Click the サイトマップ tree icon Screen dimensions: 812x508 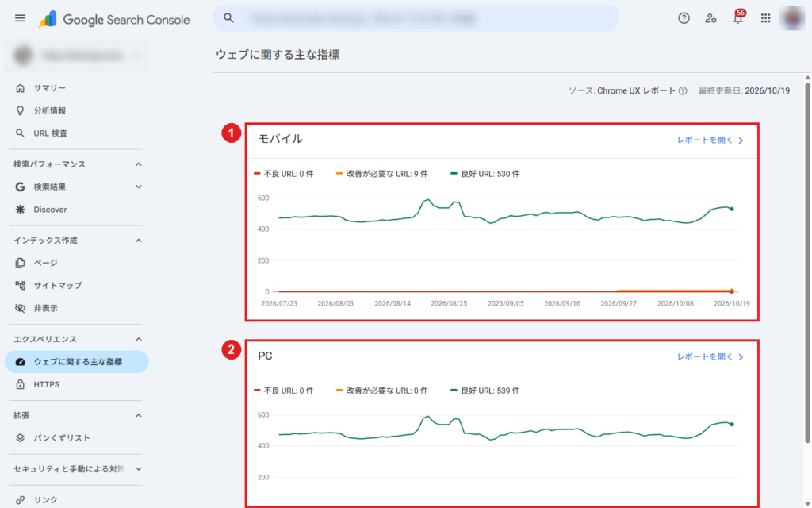click(x=20, y=285)
